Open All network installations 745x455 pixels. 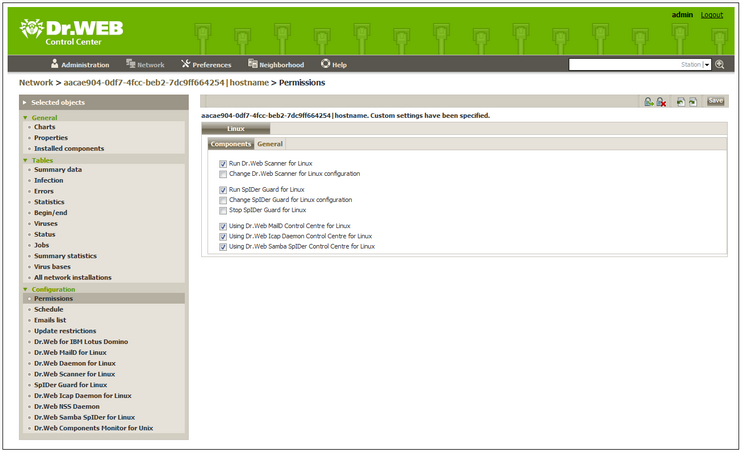pos(73,277)
